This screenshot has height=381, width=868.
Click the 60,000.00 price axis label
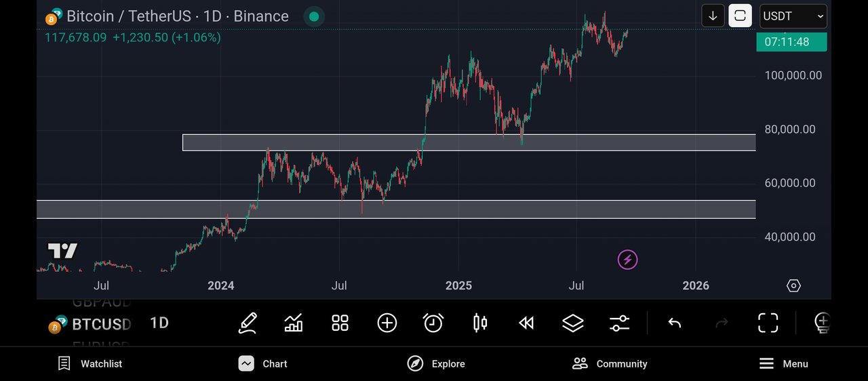(x=789, y=183)
